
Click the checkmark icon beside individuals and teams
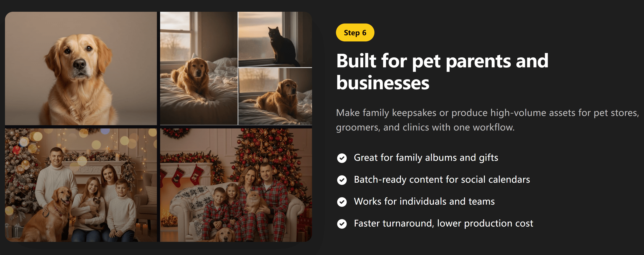click(x=342, y=202)
